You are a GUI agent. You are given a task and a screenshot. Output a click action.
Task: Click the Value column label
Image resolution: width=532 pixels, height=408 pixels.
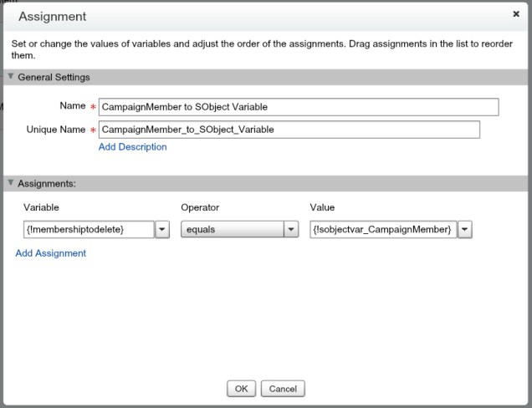click(323, 207)
